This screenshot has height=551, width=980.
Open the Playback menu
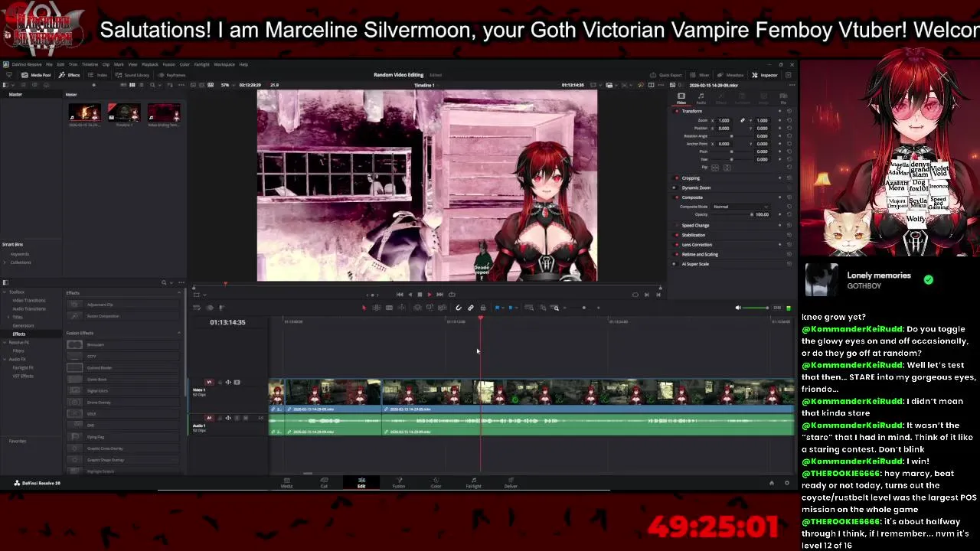pos(149,64)
